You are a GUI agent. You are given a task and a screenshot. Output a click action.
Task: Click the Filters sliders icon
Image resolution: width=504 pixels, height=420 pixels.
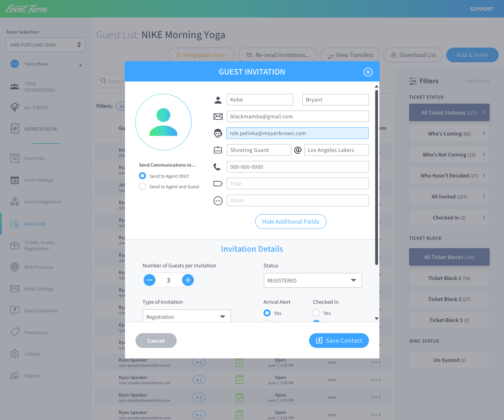click(413, 81)
